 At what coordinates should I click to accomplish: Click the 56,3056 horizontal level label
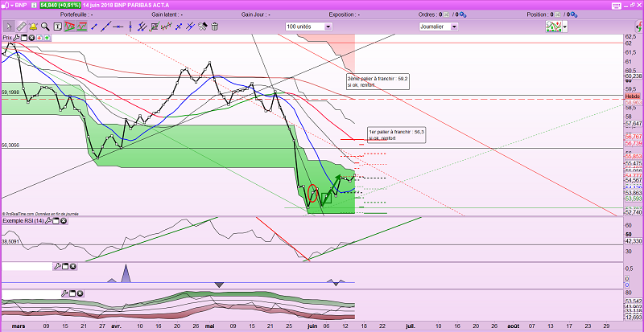(10, 146)
